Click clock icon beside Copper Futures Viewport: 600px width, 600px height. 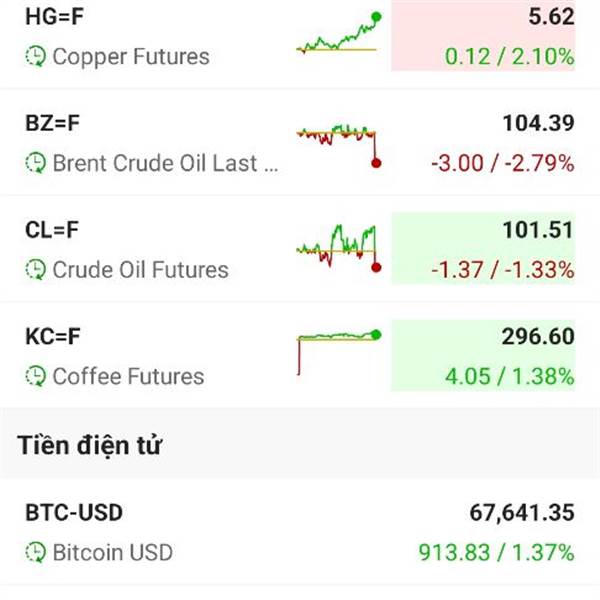(x=36, y=56)
